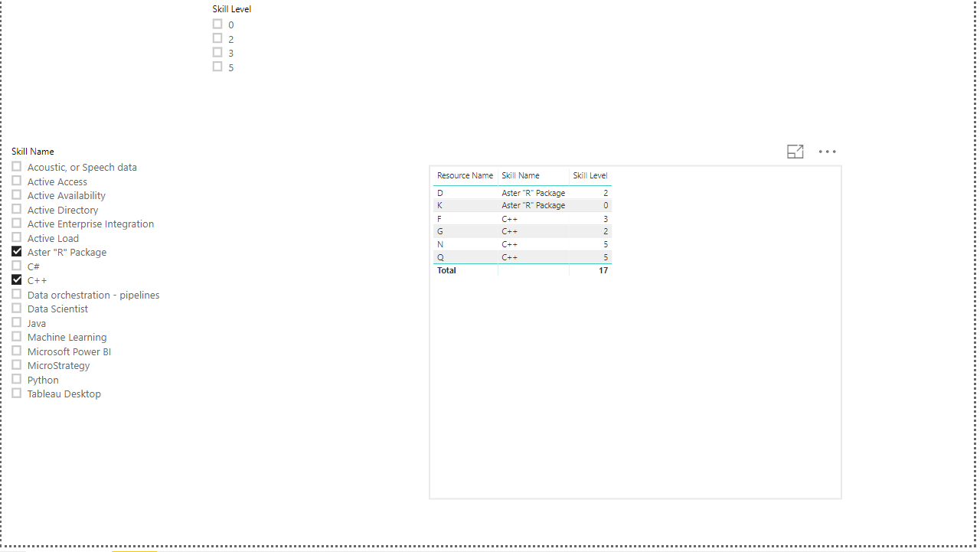The height and width of the screenshot is (552, 980).
Task: Tick the 0 checkbox in Skill Level slicer
Action: (217, 24)
